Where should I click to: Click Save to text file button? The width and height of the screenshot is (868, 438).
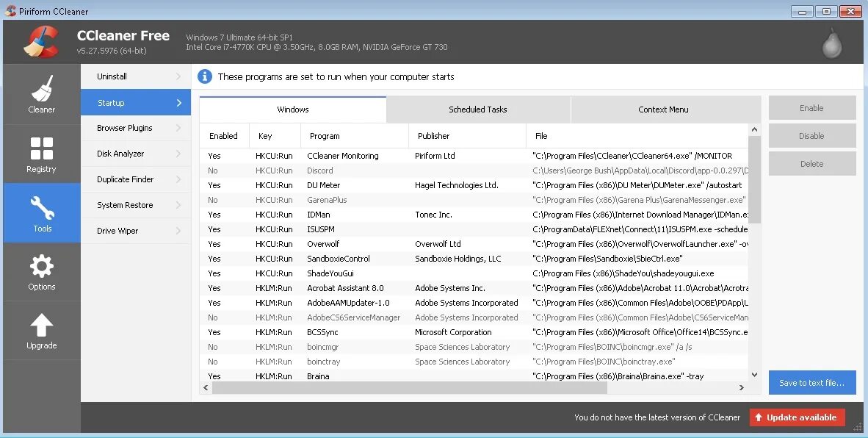(x=812, y=383)
